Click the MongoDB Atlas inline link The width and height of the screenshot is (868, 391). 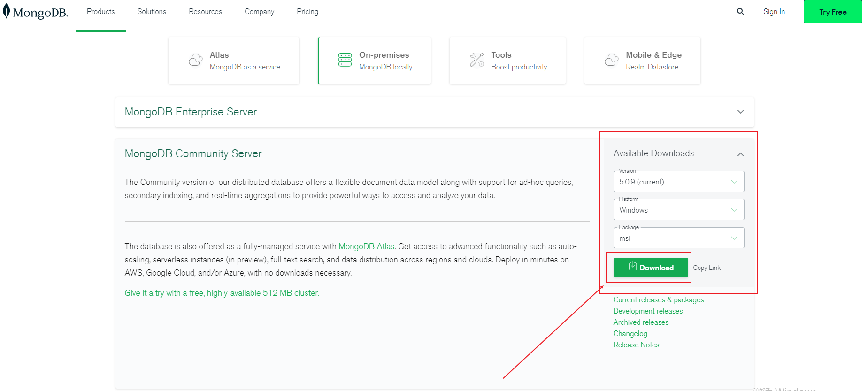coord(367,246)
